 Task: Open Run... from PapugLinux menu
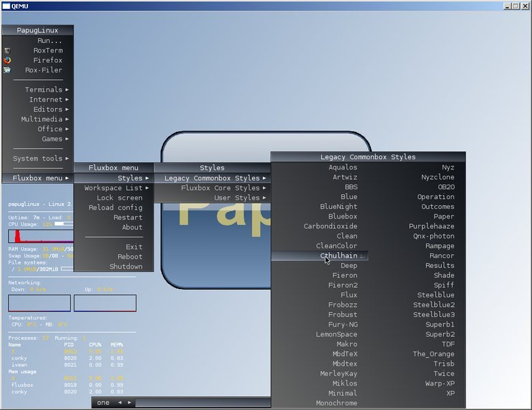38,41
